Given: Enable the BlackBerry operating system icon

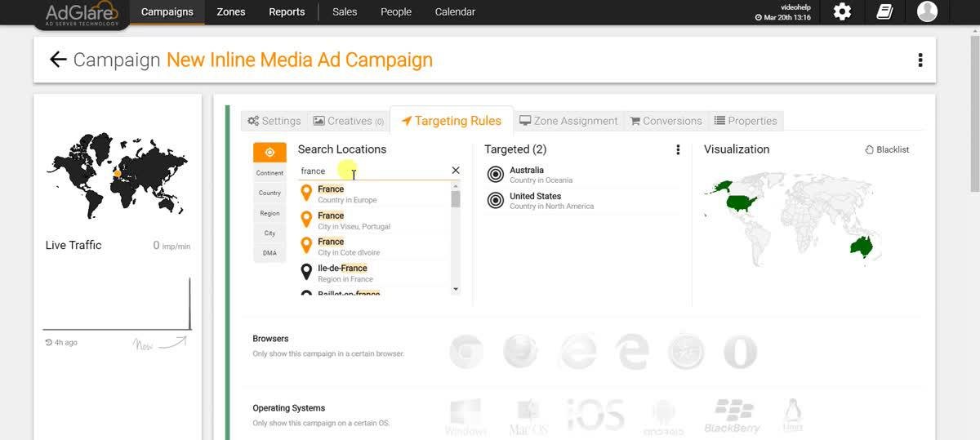Looking at the screenshot, I should click(733, 416).
